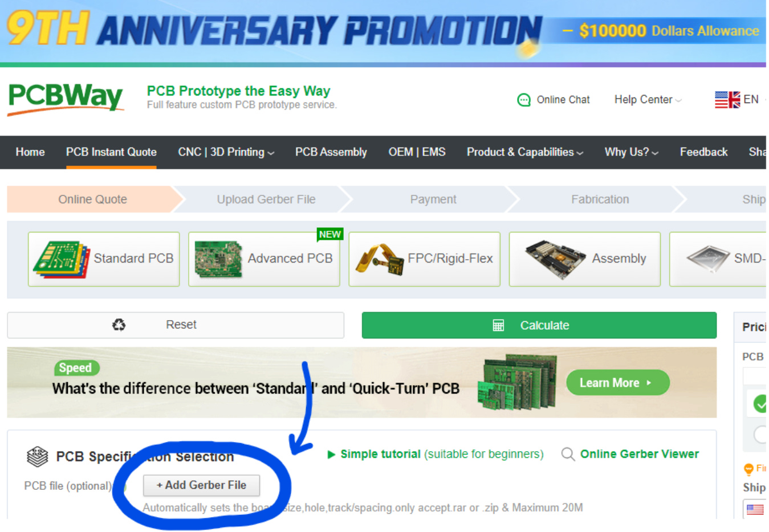Click the PCBWay logo

(66, 99)
